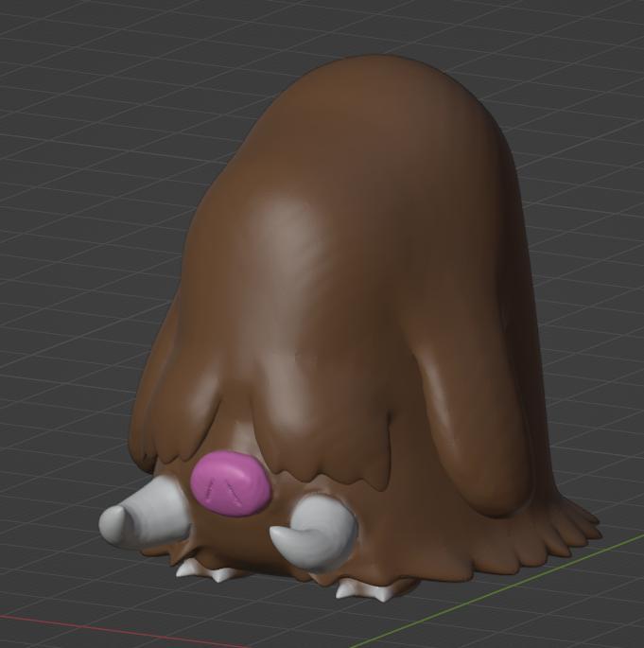Select the white hoof below the curved tusk
This screenshot has height=648, width=644.
(364, 591)
